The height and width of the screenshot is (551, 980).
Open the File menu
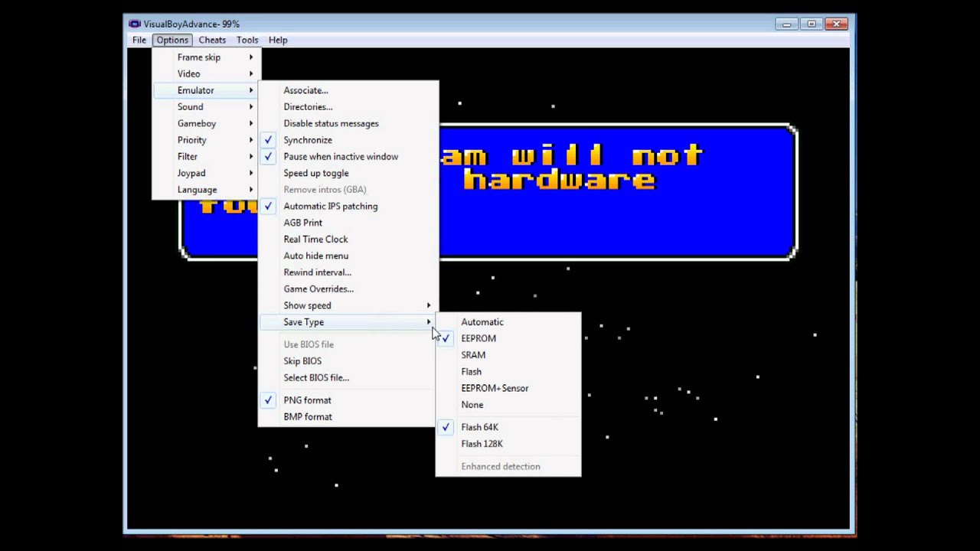pyautogui.click(x=139, y=40)
